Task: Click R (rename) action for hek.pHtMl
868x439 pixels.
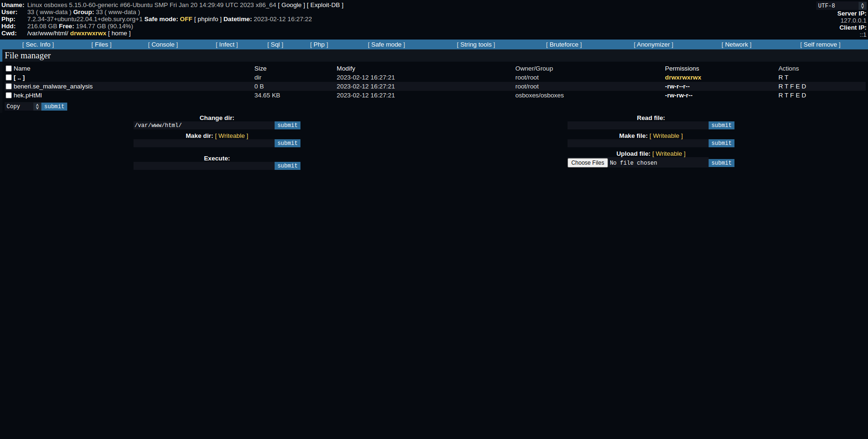Action: point(781,96)
